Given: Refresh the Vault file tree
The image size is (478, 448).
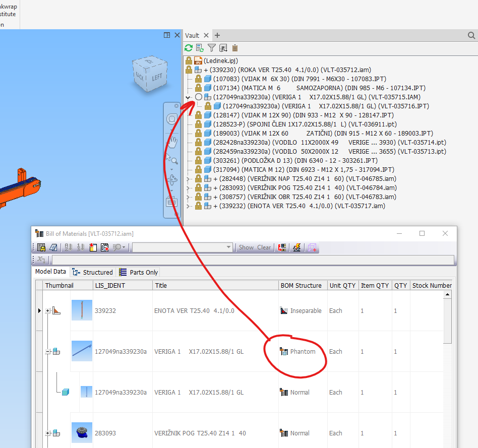Looking at the screenshot, I should pos(188,48).
